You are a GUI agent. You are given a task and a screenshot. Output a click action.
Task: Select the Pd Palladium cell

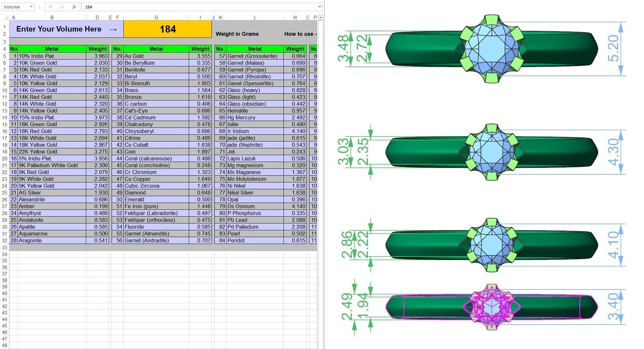tap(255, 227)
